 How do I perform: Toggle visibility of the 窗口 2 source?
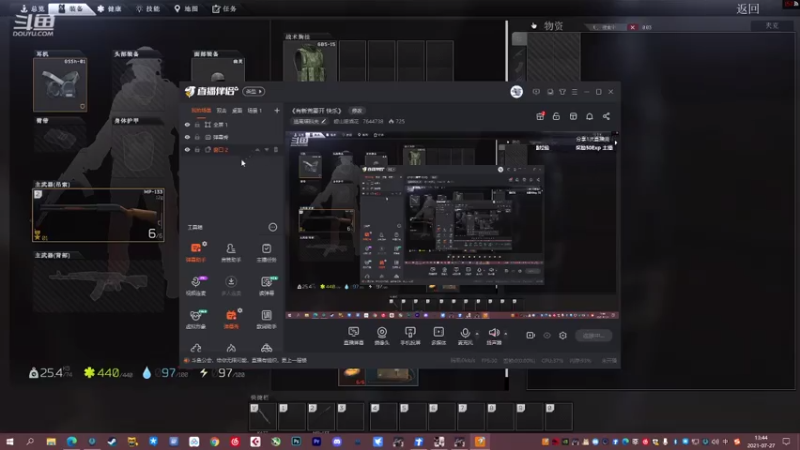187,150
